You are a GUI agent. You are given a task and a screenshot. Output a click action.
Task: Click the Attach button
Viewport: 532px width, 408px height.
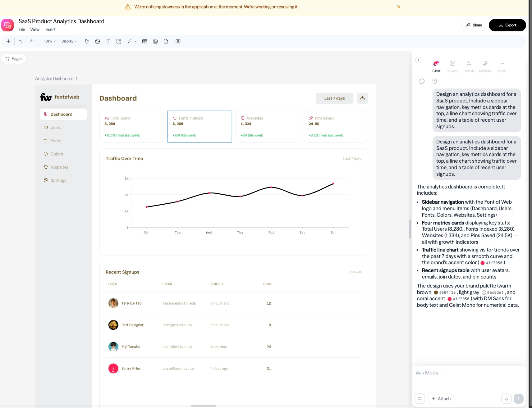pos(441,399)
